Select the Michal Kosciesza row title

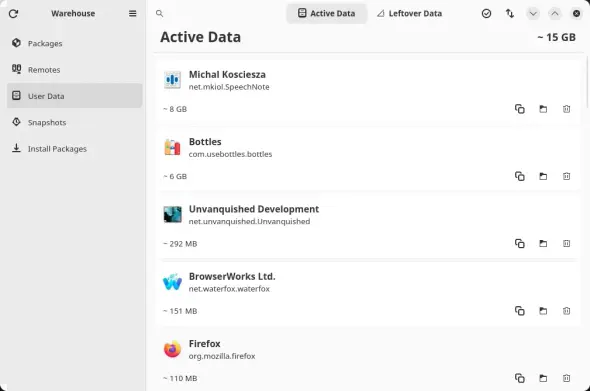[227, 75]
